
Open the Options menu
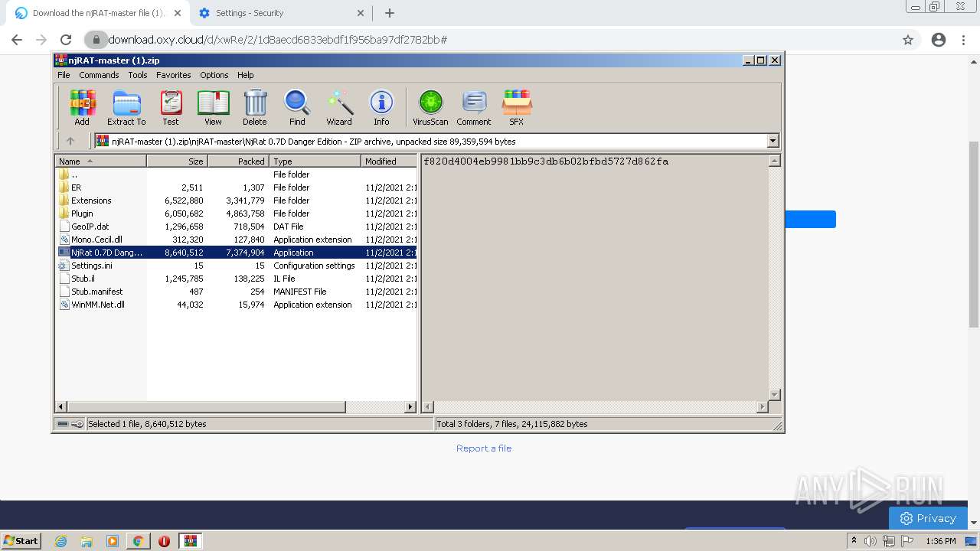click(214, 75)
